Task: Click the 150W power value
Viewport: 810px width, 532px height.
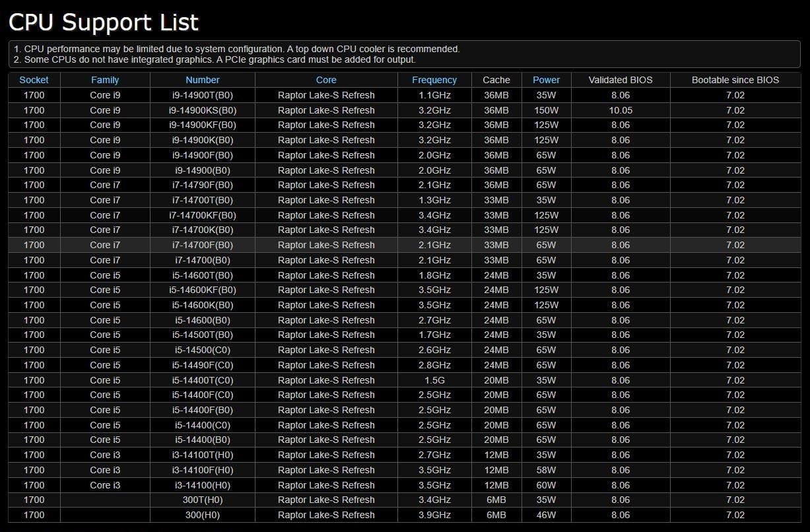Action: (x=546, y=110)
